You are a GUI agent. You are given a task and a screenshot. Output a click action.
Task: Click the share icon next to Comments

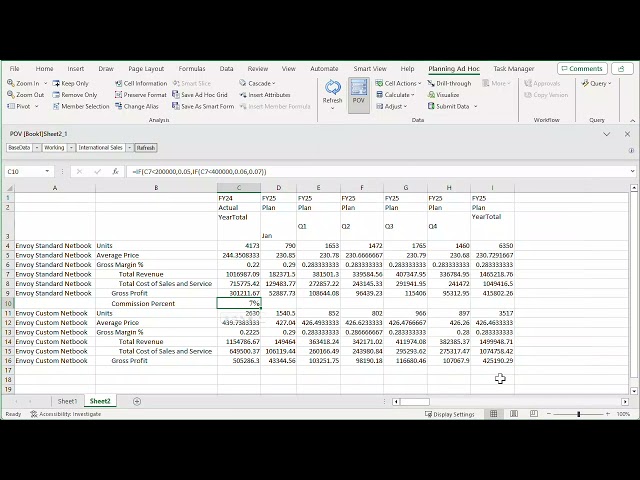coord(622,69)
